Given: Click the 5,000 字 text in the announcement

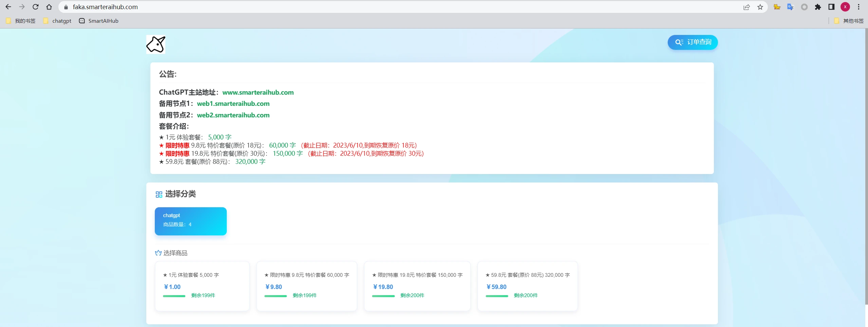Looking at the screenshot, I should click(220, 137).
